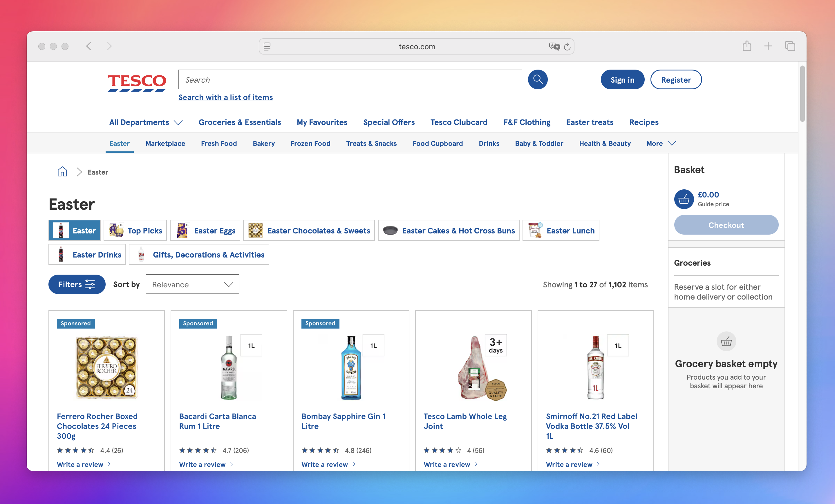This screenshot has height=504, width=835.
Task: Reload the page in address bar
Action: point(567,46)
